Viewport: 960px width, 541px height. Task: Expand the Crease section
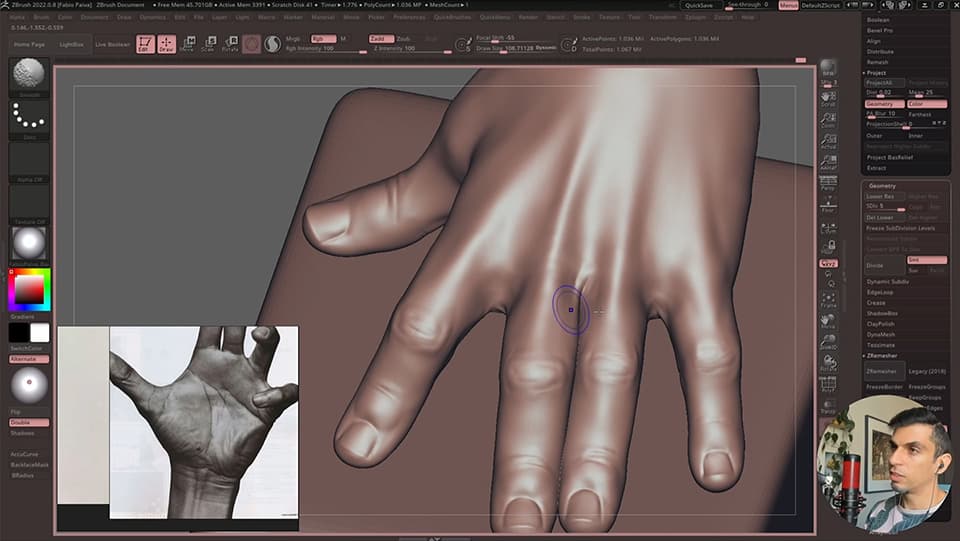876,303
